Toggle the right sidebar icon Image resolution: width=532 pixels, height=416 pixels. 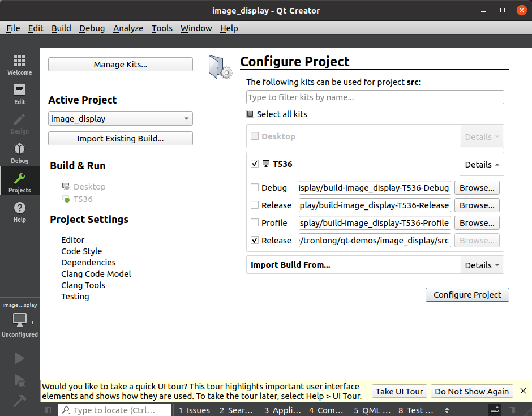pyautogui.click(x=512, y=410)
